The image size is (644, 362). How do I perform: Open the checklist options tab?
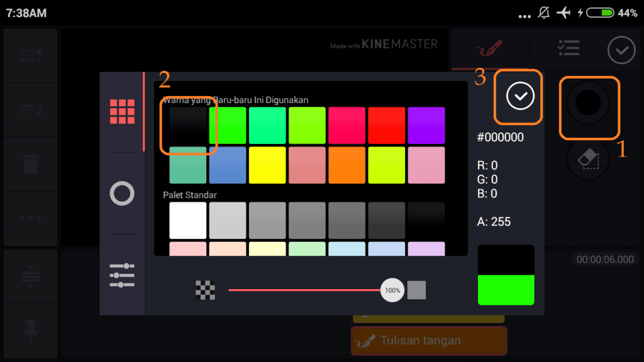pos(569,48)
